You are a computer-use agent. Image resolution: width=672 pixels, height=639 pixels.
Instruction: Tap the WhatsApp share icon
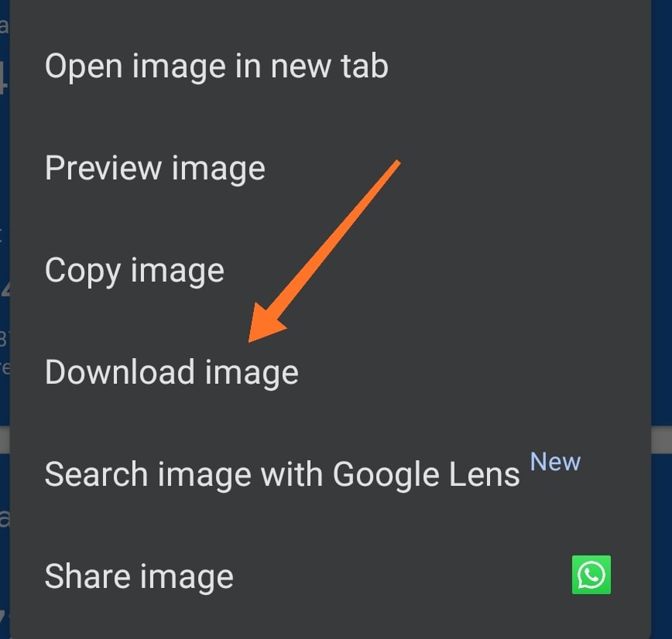[591, 575]
